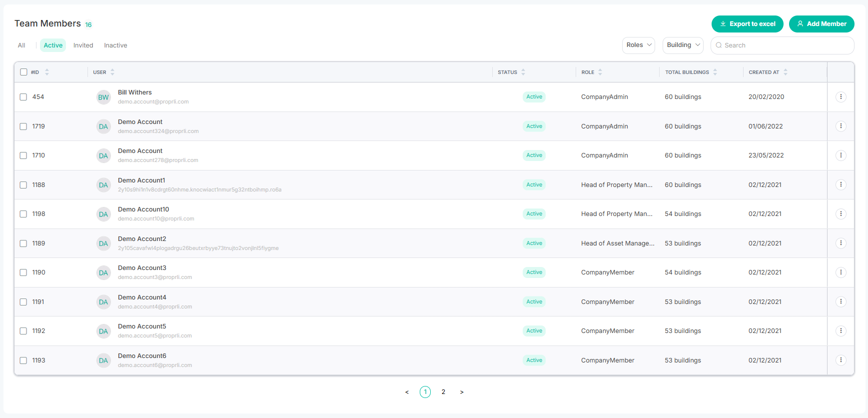Go to the next page arrow

click(x=462, y=392)
